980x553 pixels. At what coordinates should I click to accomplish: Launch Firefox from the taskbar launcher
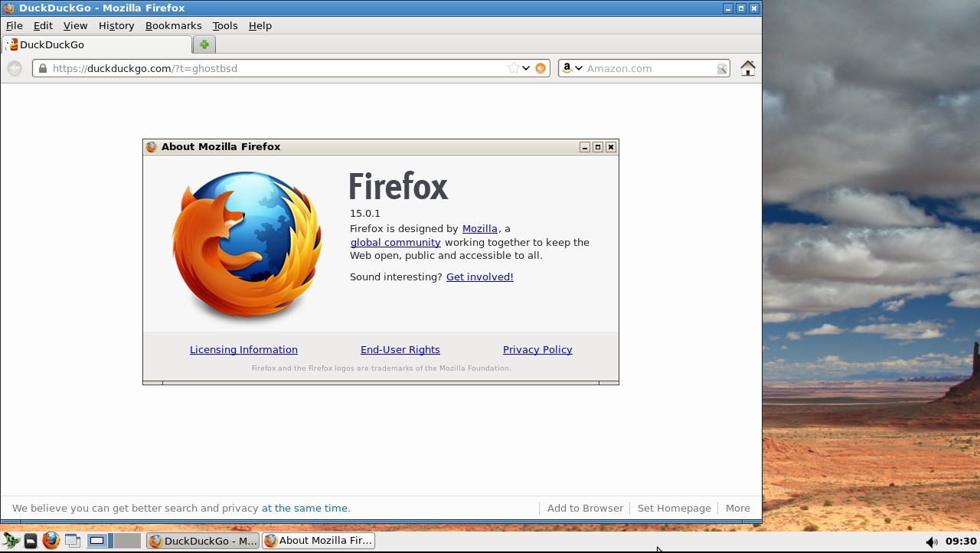click(x=51, y=541)
